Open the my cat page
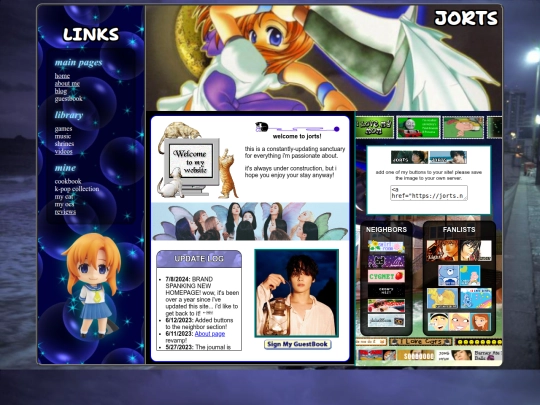Viewport: 540px width, 405px height. (64, 196)
